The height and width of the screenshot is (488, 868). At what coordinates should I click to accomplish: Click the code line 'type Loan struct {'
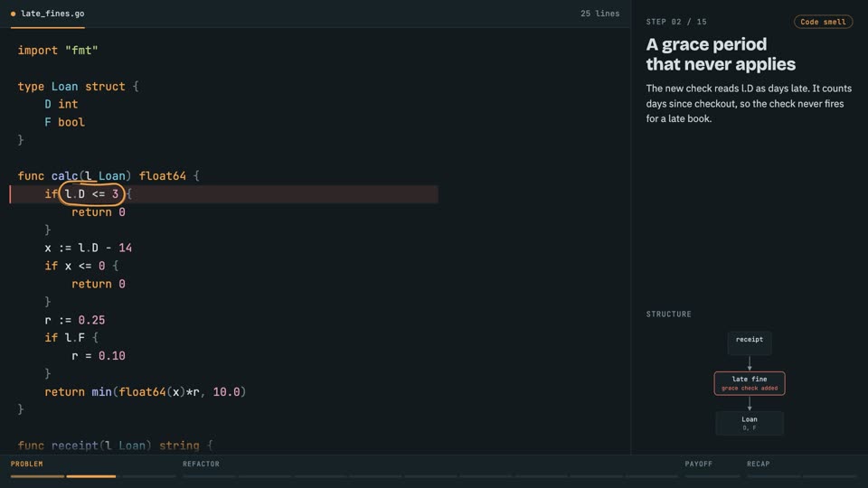pyautogui.click(x=78, y=87)
